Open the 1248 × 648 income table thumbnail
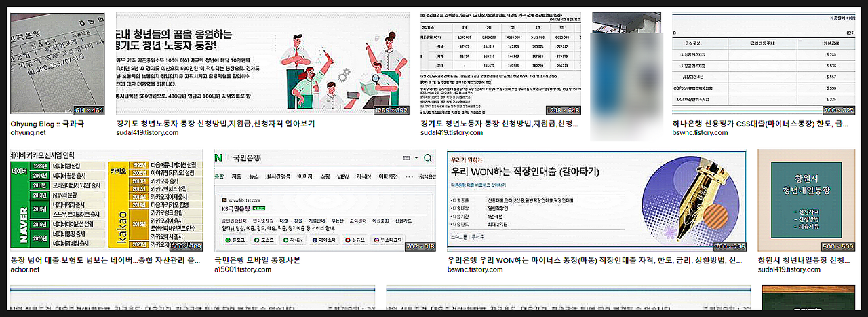The width and height of the screenshot is (868, 317). (501, 63)
